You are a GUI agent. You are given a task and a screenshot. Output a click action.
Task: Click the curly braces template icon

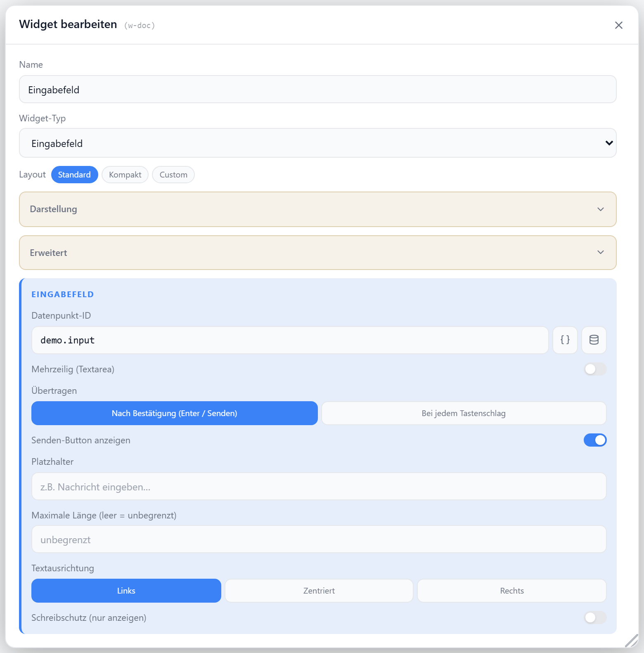point(565,340)
